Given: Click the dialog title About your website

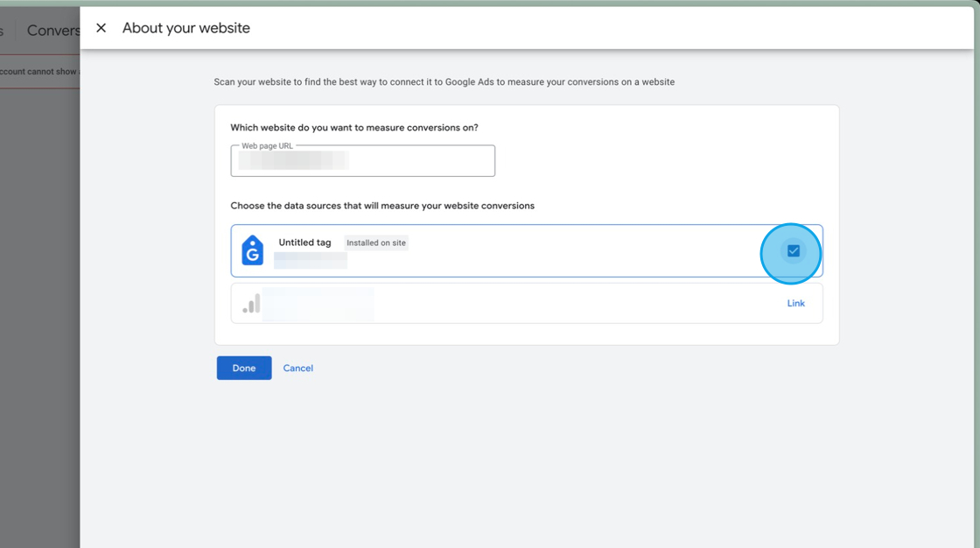Looking at the screenshot, I should click(185, 27).
